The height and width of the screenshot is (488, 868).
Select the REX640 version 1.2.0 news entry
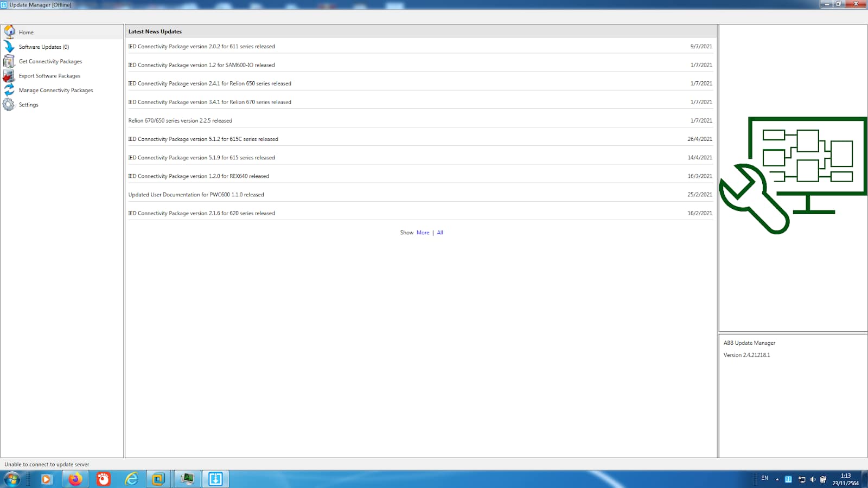point(420,176)
